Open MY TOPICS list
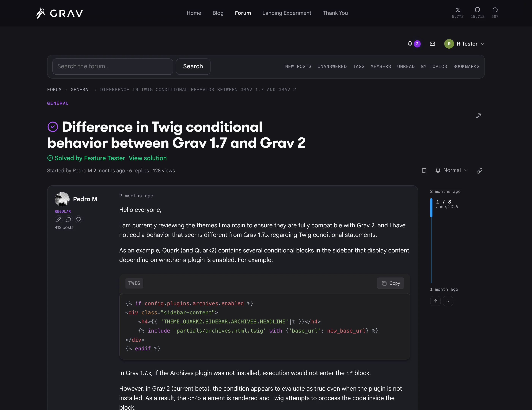Viewport: 532px width, 410px height. coord(434,67)
